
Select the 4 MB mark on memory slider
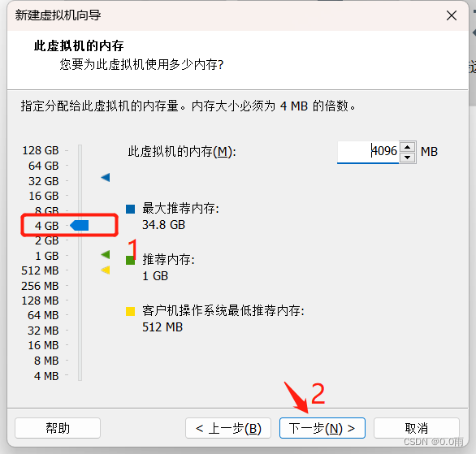pos(46,376)
